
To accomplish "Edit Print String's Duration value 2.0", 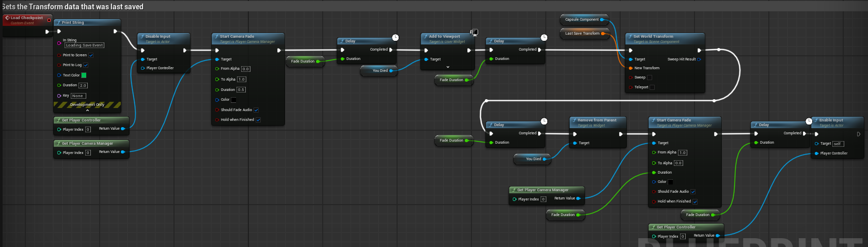I will point(83,85).
